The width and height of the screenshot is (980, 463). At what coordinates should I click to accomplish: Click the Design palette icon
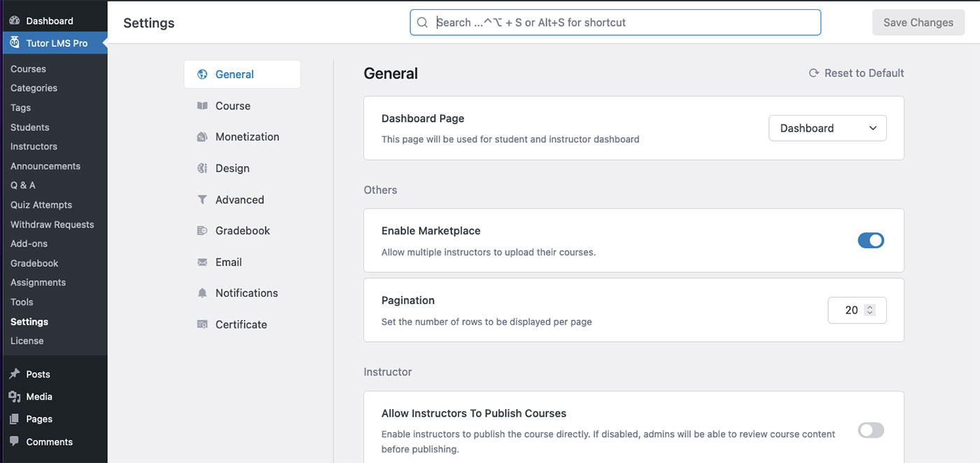202,168
